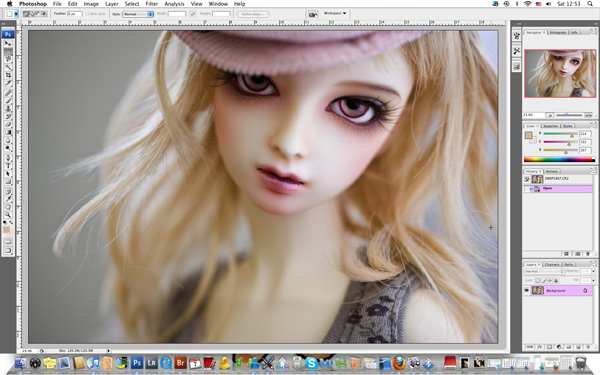The height and width of the screenshot is (375, 600).
Task: Select the Hand tool
Action: pyautogui.click(x=8, y=207)
